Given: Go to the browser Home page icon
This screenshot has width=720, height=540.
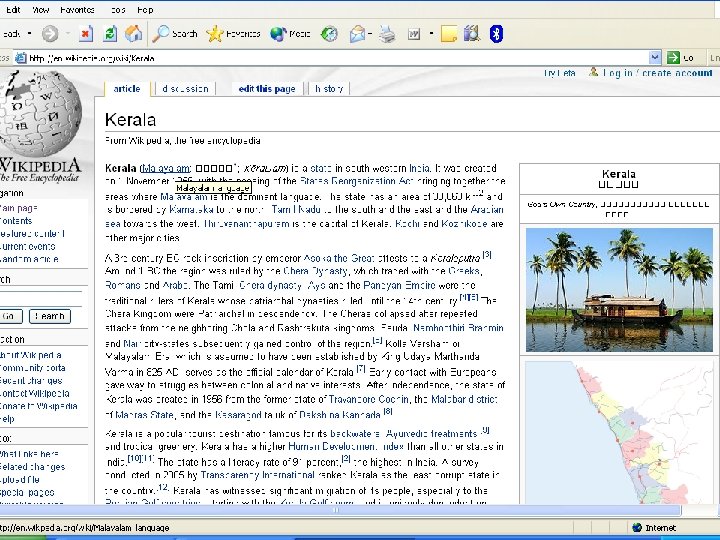Looking at the screenshot, I should point(132,33).
